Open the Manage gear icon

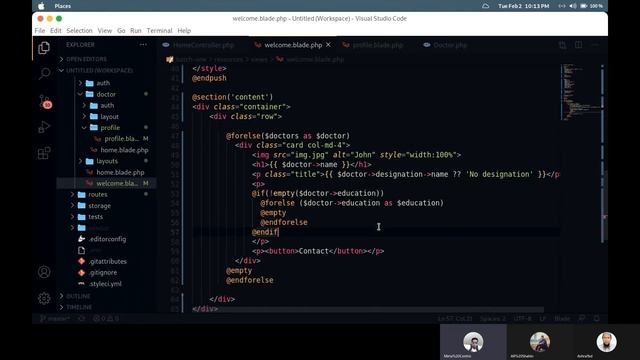pyautogui.click(x=44, y=298)
